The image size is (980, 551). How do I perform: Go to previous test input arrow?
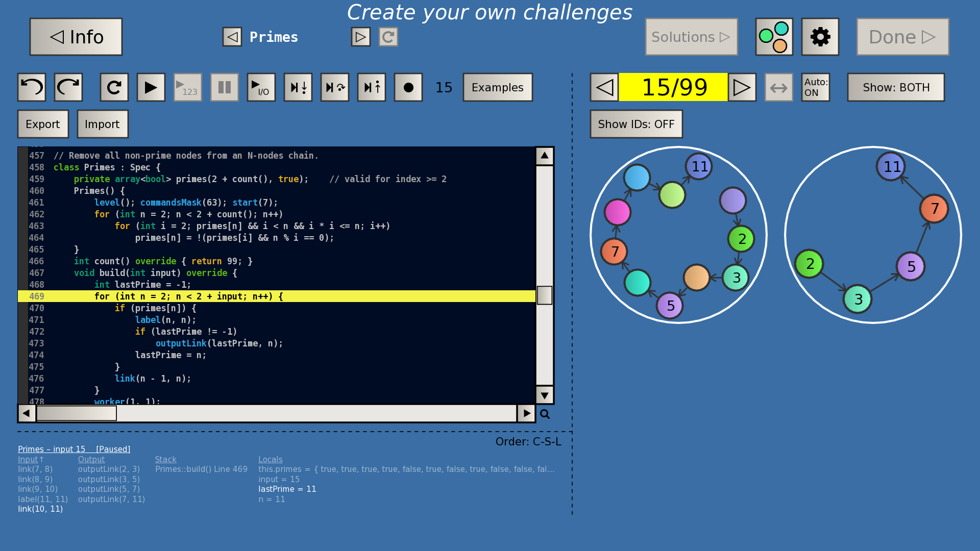pos(604,87)
